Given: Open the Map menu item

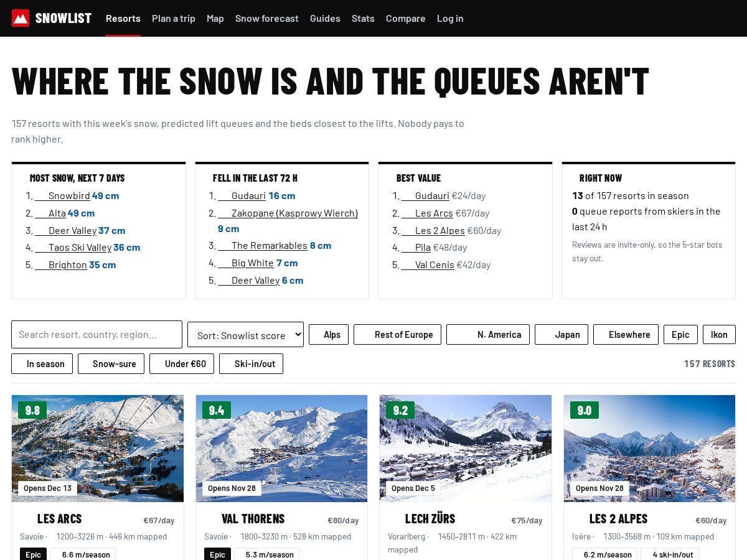Looking at the screenshot, I should (x=215, y=19).
